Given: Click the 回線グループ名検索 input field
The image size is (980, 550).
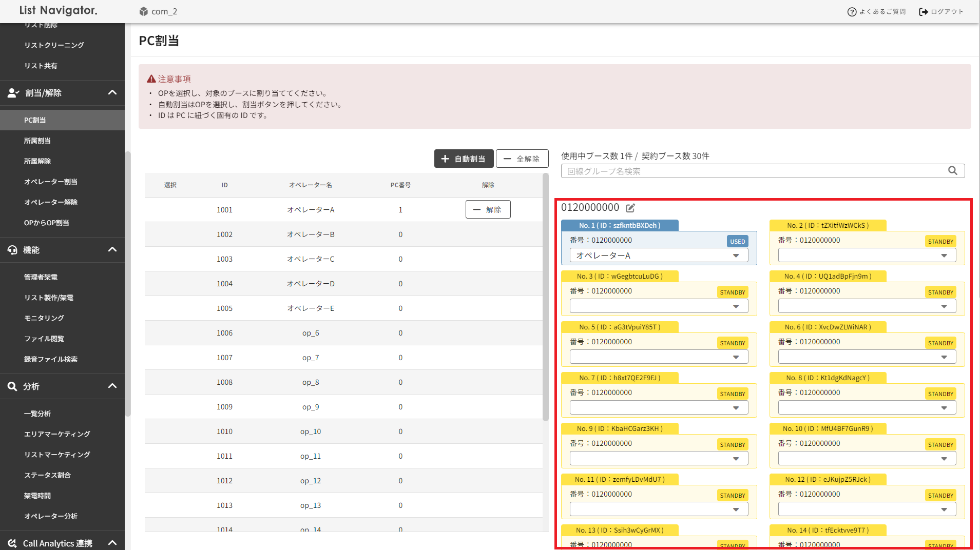Looking at the screenshot, I should 763,171.
